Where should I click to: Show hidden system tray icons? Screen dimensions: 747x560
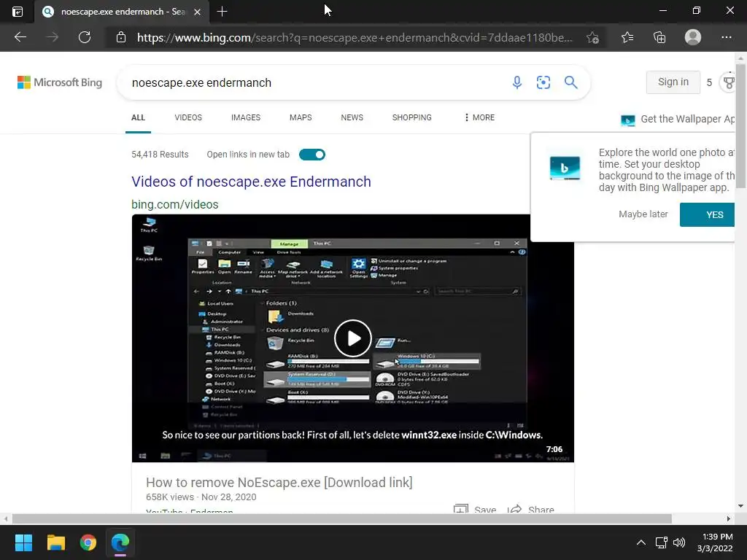[641, 542]
